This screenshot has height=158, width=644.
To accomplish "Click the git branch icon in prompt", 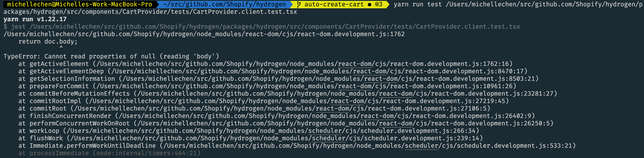I will [x=299, y=4].
